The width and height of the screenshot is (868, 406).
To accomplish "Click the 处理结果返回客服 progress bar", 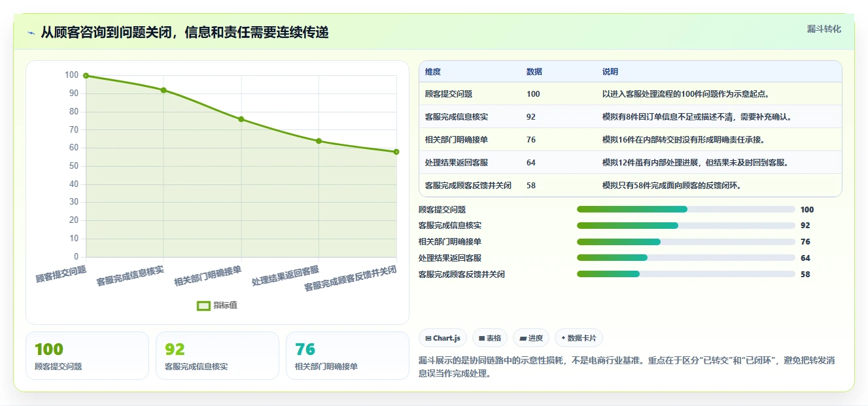I will [686, 258].
